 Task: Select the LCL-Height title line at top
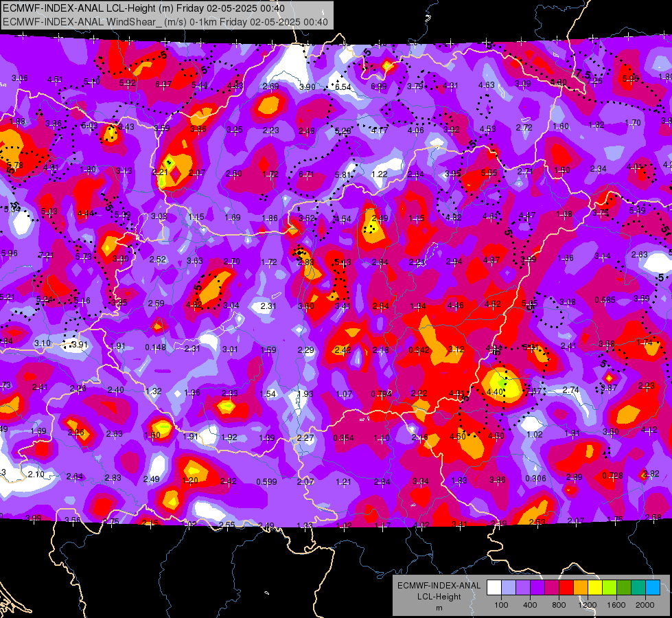pos(144,8)
